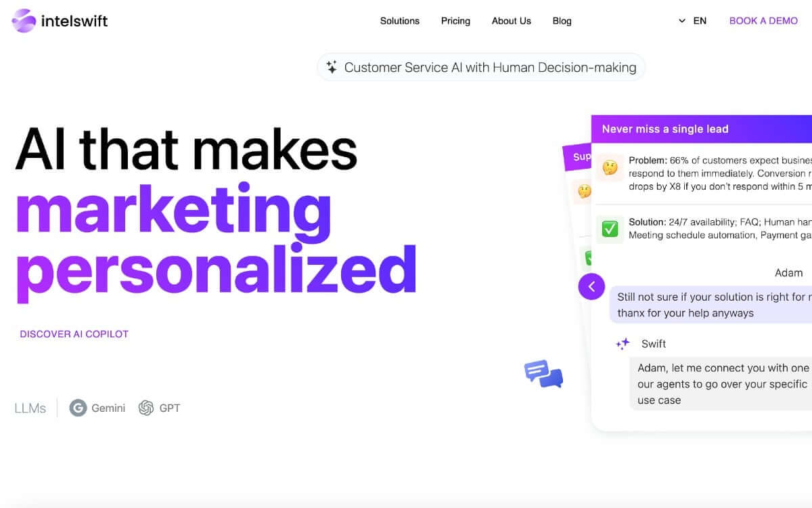Open the Solutions menu
Image resolution: width=812 pixels, height=508 pixels.
pos(400,21)
